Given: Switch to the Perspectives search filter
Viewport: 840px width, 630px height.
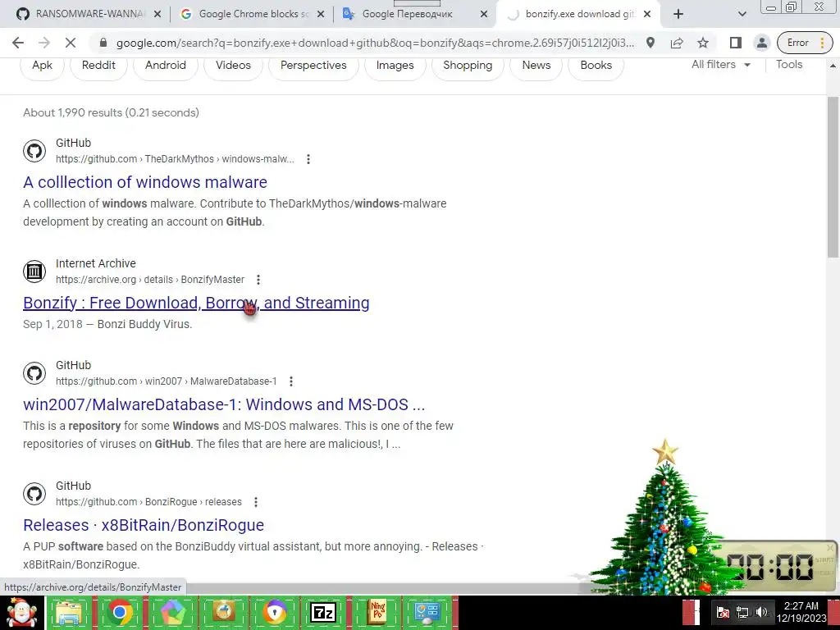Looking at the screenshot, I should [x=313, y=66].
